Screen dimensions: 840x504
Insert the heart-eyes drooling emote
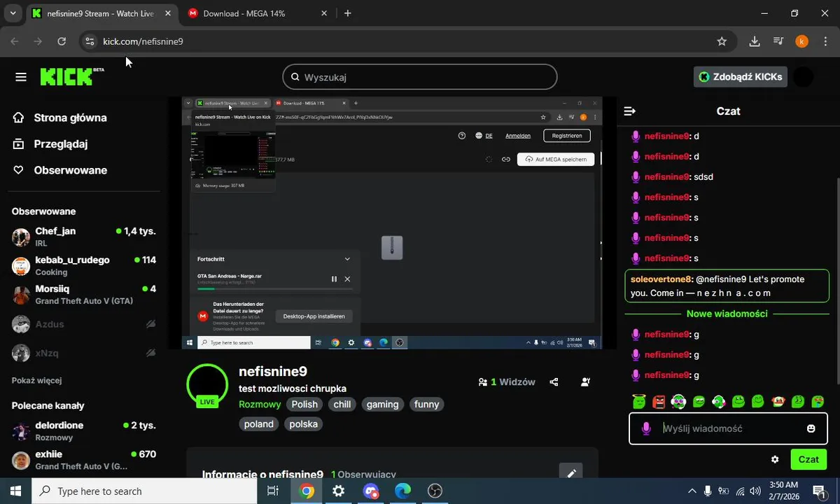pyautogui.click(x=818, y=401)
